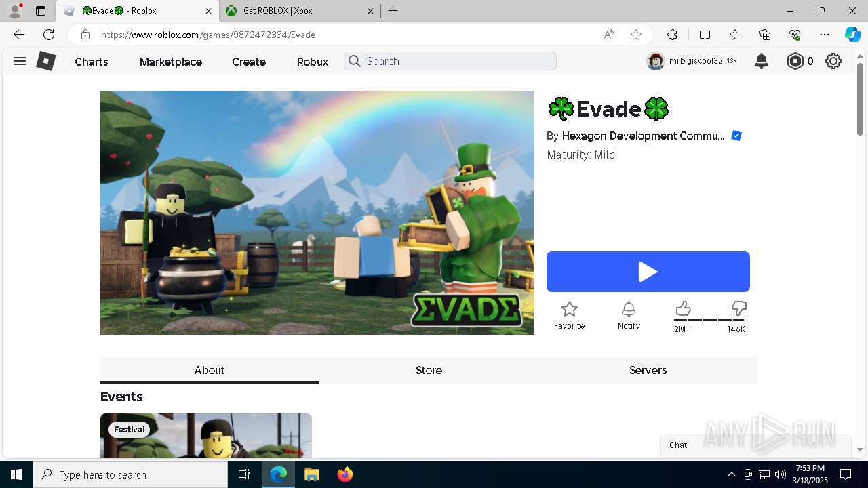Image resolution: width=868 pixels, height=488 pixels.
Task: Open File Explorer from taskbar
Action: 311,474
